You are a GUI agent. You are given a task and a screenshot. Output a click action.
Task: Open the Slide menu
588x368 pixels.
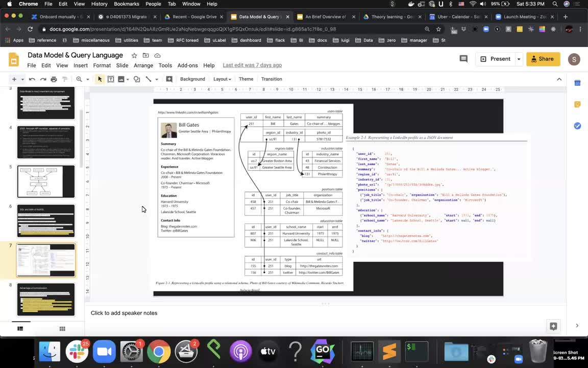(x=122, y=65)
